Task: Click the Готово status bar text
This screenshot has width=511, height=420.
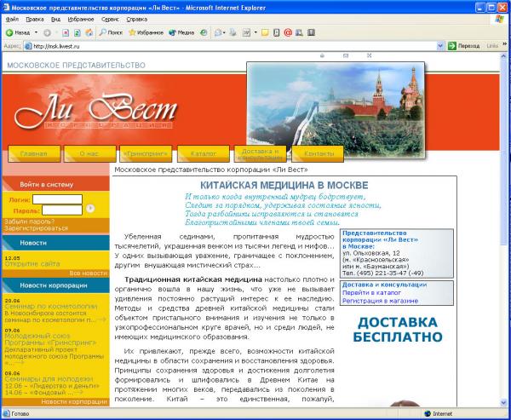Action: tap(20, 414)
